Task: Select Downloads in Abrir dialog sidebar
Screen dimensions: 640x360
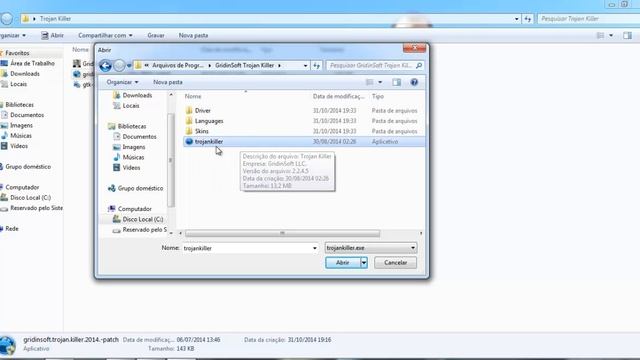Action: point(137,95)
